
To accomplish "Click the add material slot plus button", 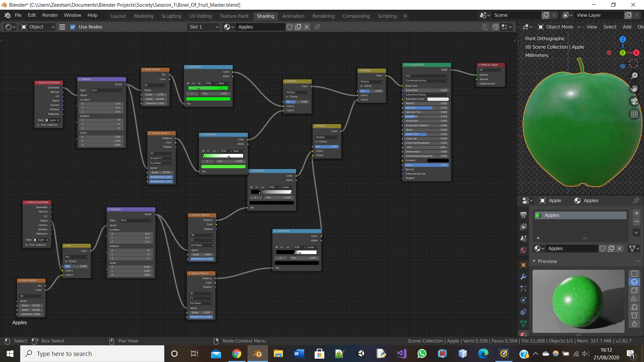I will point(636,214).
